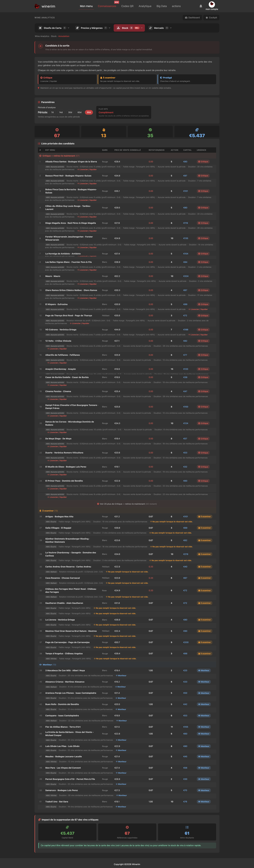Click the winerim logo icon
The width and height of the screenshot is (254, 868).
click(37, 6)
